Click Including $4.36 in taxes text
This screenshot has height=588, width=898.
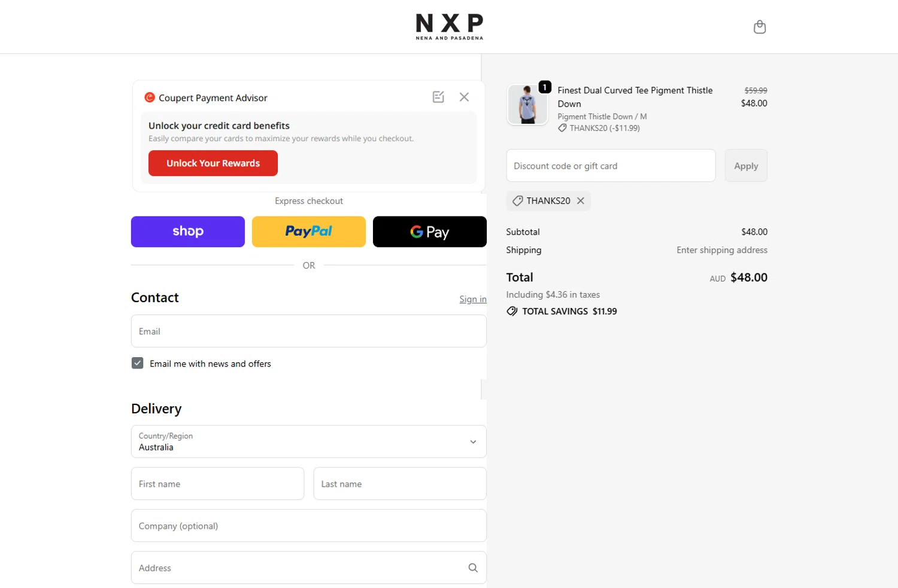point(553,294)
